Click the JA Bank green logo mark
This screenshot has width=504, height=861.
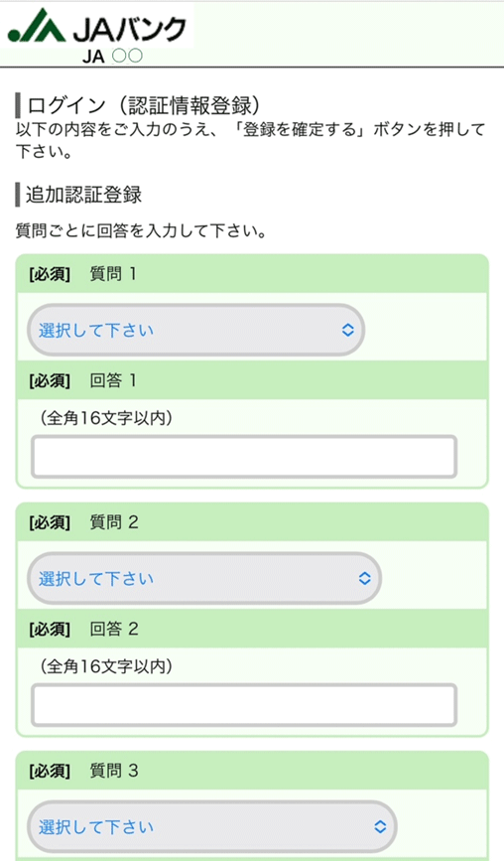tap(36, 26)
